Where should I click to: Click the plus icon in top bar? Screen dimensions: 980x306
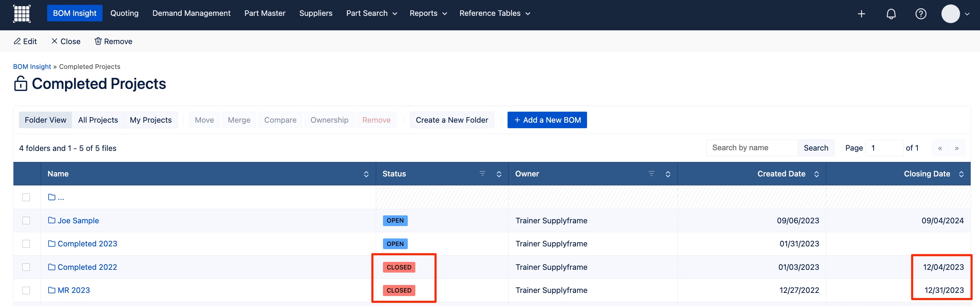tap(861, 14)
